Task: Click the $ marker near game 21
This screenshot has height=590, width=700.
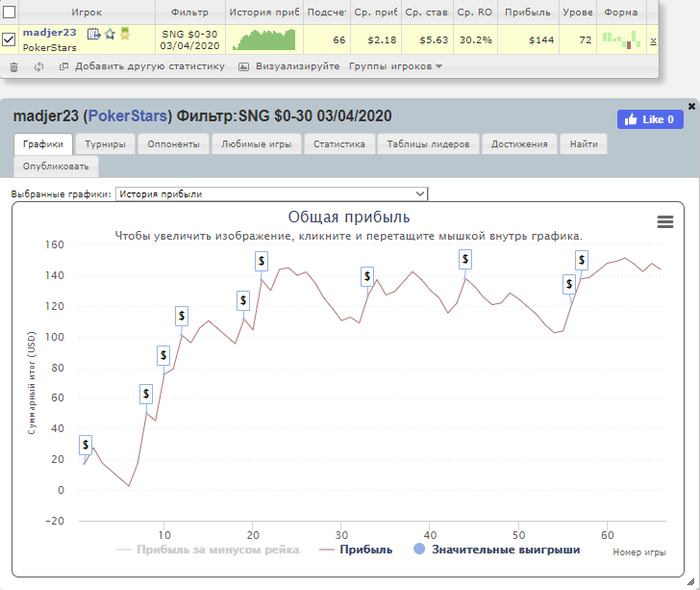Action: pos(262,261)
